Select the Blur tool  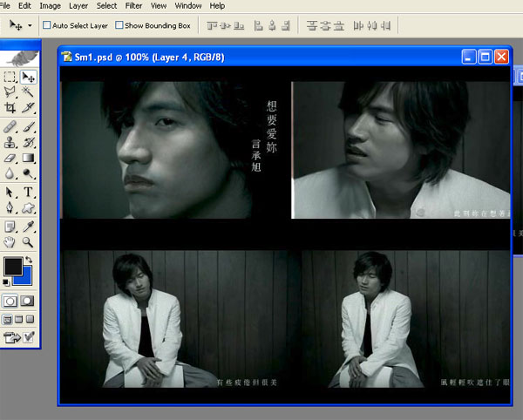point(10,173)
